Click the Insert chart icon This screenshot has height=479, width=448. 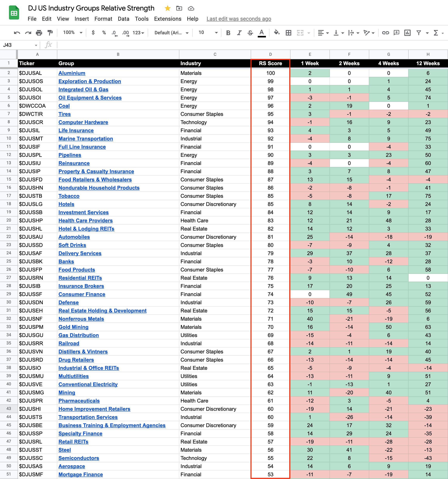407,33
